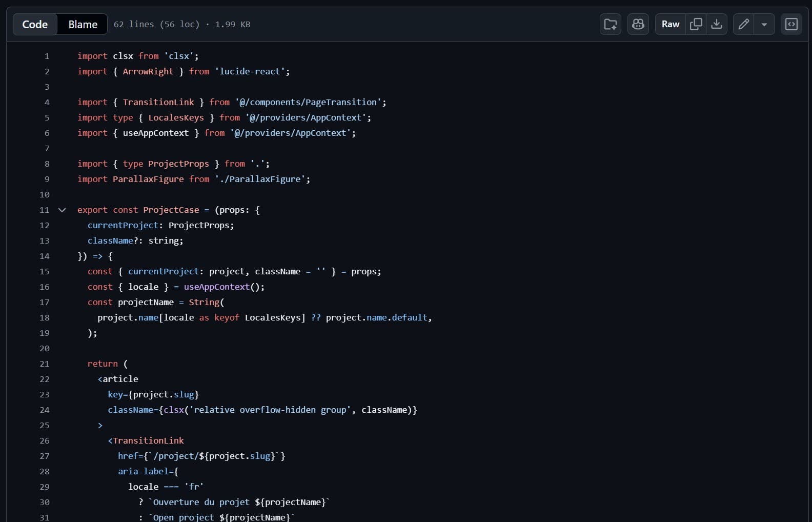The image size is (812, 522).
Task: Open the Raw file view
Action: click(671, 24)
